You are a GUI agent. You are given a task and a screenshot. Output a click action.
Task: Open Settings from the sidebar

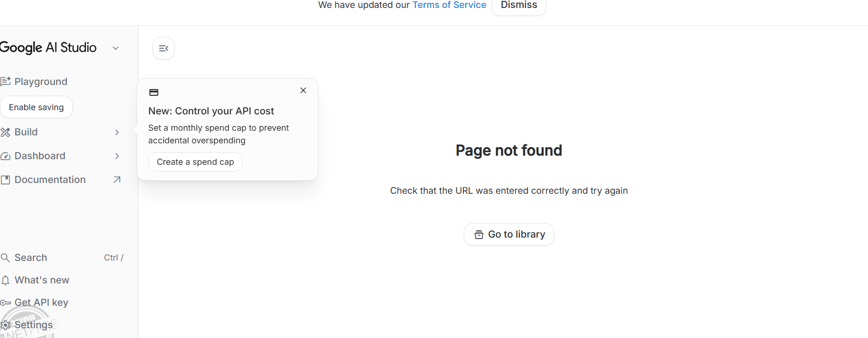pos(34,325)
